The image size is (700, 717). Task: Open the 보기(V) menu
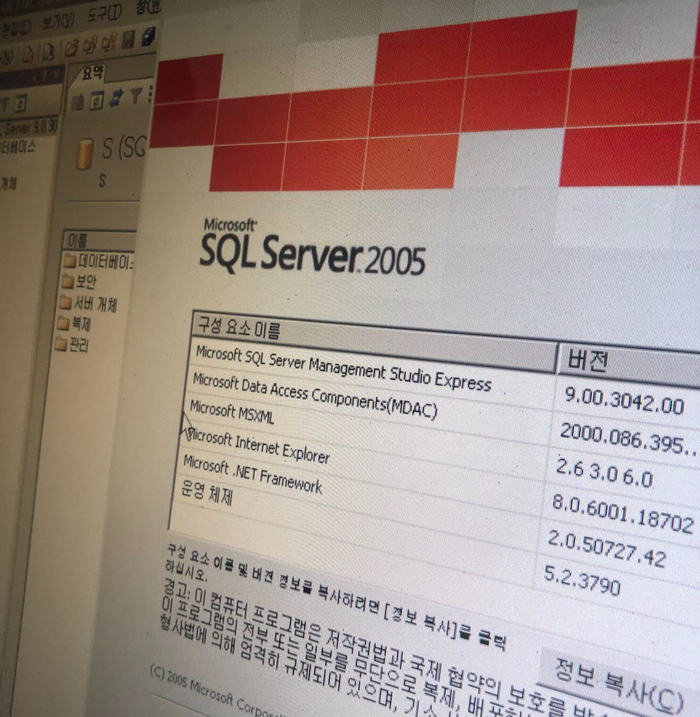[x=59, y=22]
